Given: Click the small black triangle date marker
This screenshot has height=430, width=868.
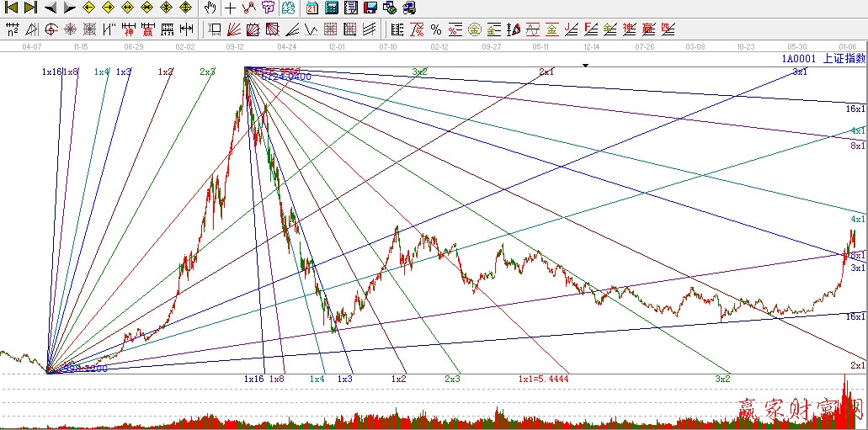Looking at the screenshot, I should pyautogui.click(x=586, y=64).
